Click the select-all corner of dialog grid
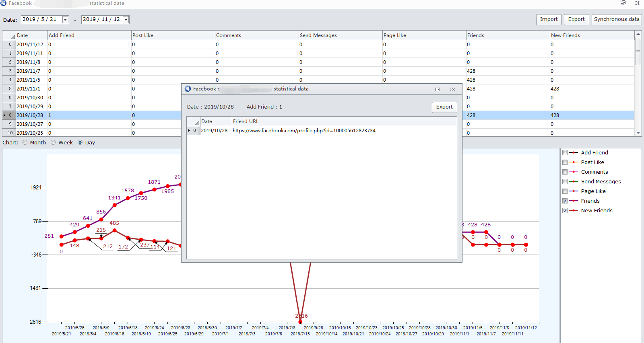644x343 pixels. 193,121
